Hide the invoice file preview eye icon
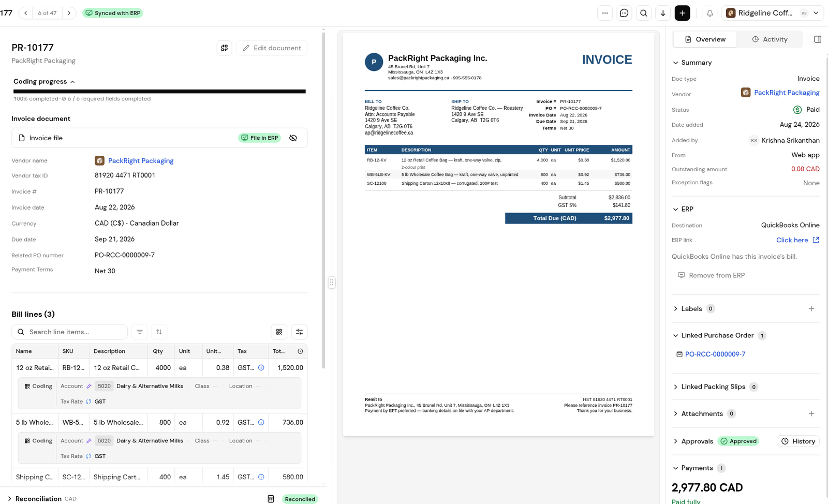 point(293,138)
